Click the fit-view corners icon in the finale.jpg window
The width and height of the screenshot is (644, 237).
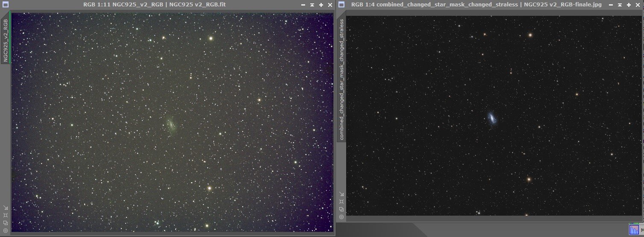(x=341, y=202)
